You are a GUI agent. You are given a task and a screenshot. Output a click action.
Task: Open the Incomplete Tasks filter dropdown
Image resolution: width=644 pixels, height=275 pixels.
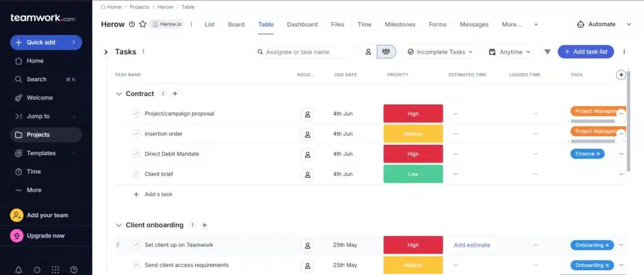(440, 52)
